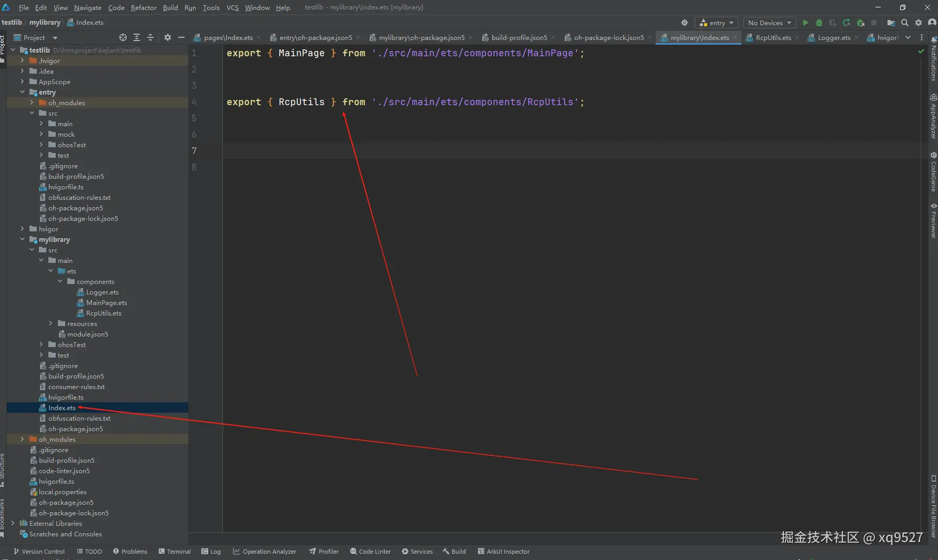Collapse the mylibrary module folder
The image size is (938, 560).
22,239
